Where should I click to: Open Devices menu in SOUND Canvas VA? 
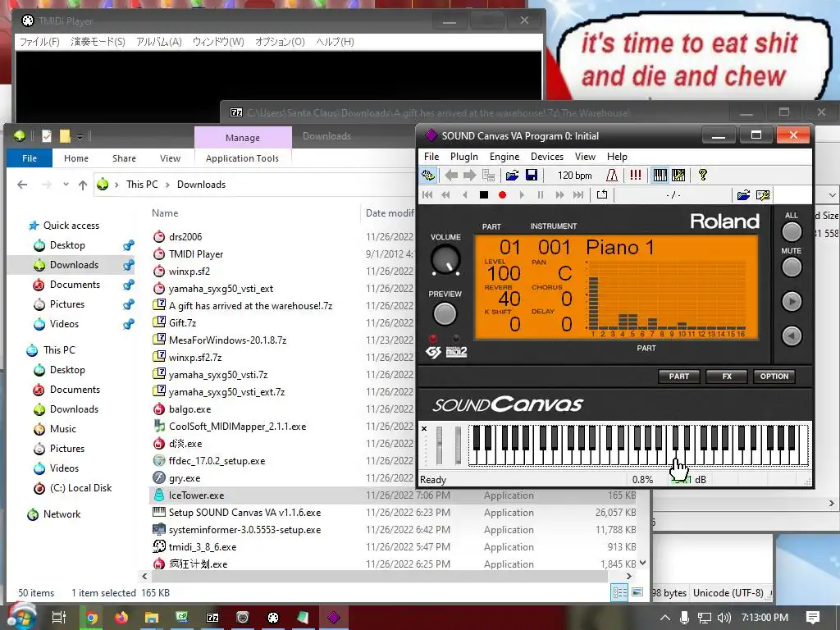pos(546,157)
